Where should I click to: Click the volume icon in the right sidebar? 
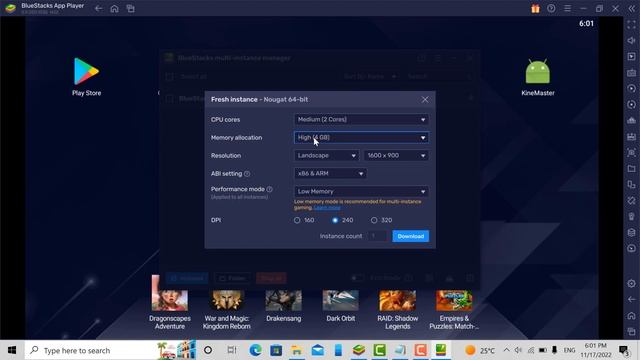pyautogui.click(x=631, y=40)
